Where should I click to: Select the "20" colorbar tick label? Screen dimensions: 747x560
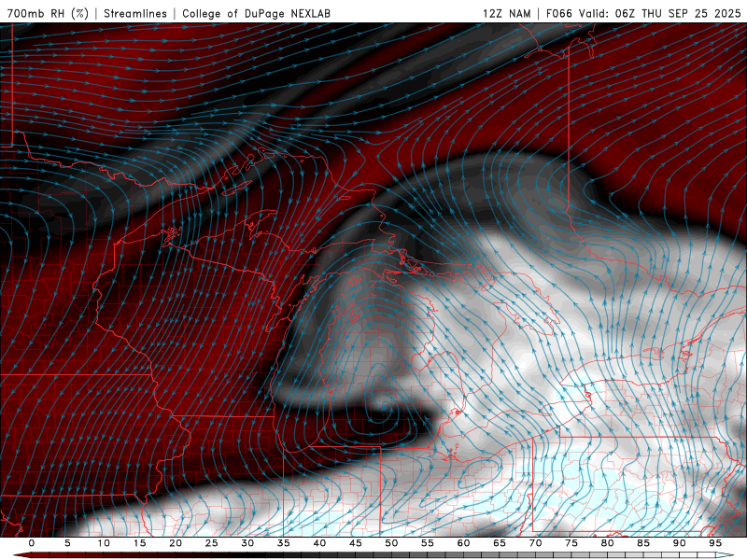click(x=176, y=543)
